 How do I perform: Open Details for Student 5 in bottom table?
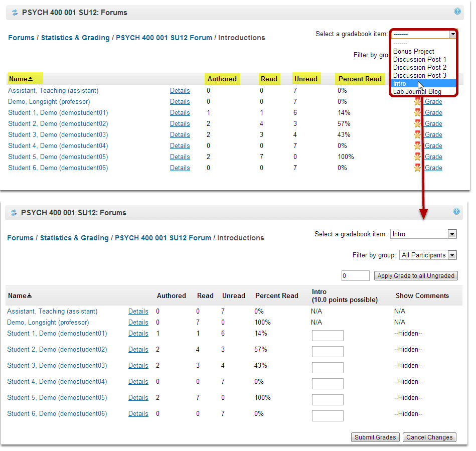(138, 397)
